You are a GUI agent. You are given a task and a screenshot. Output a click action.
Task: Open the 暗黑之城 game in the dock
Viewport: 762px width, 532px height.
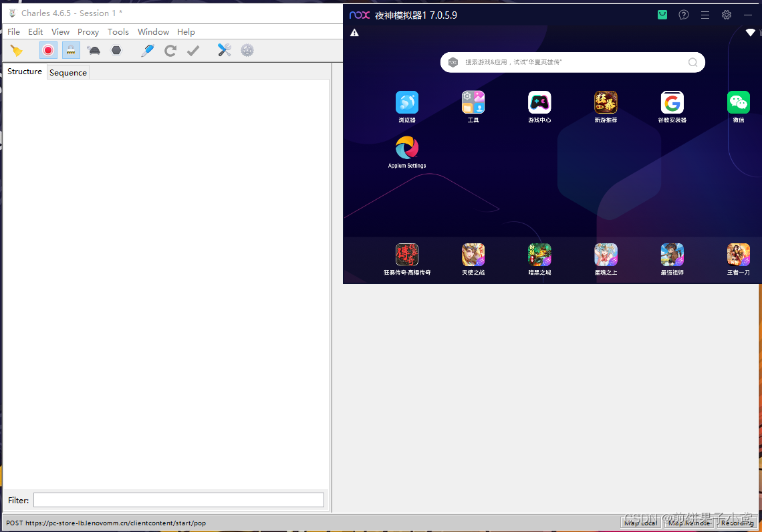click(539, 259)
